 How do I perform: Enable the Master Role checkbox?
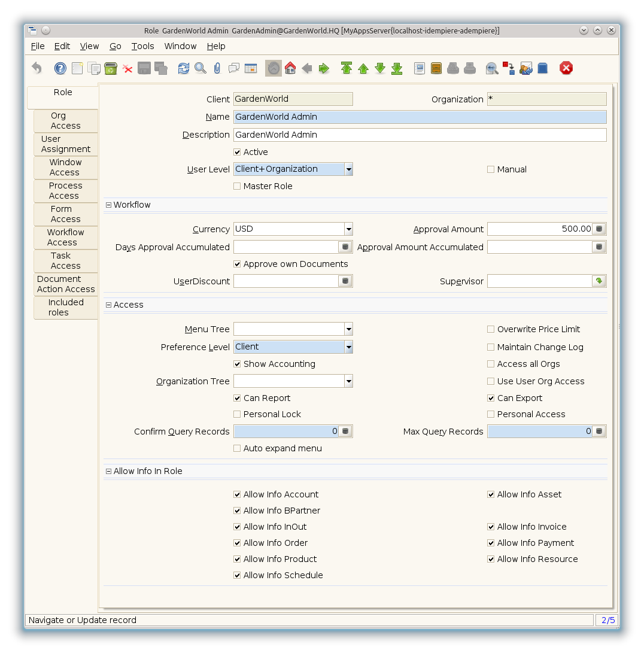pyautogui.click(x=238, y=187)
